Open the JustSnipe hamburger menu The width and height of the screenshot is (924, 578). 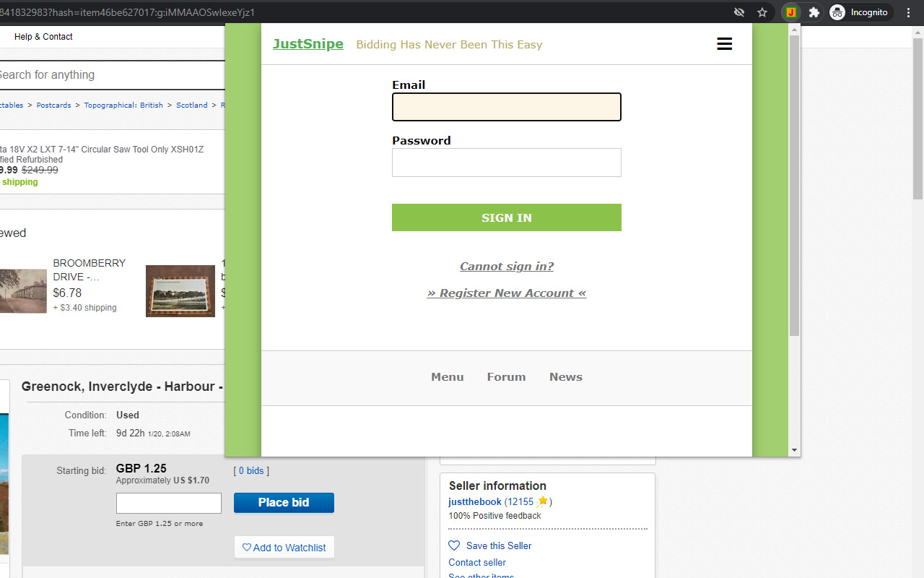click(724, 44)
